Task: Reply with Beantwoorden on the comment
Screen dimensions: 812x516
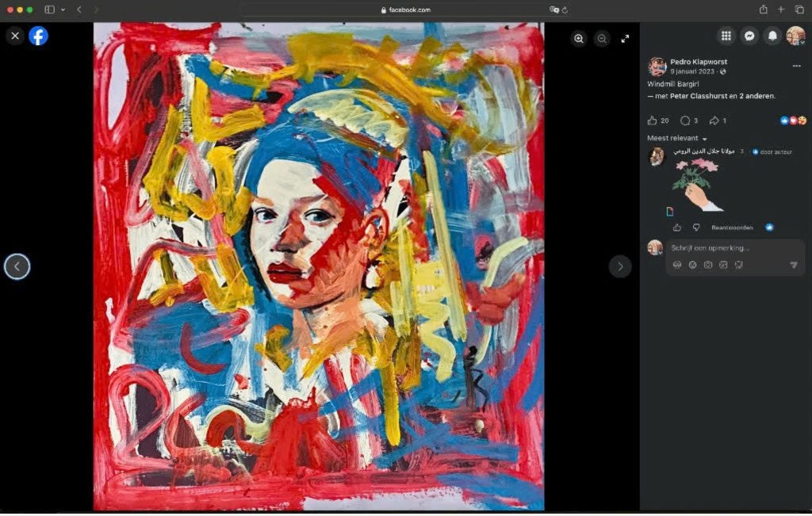Action: (732, 227)
